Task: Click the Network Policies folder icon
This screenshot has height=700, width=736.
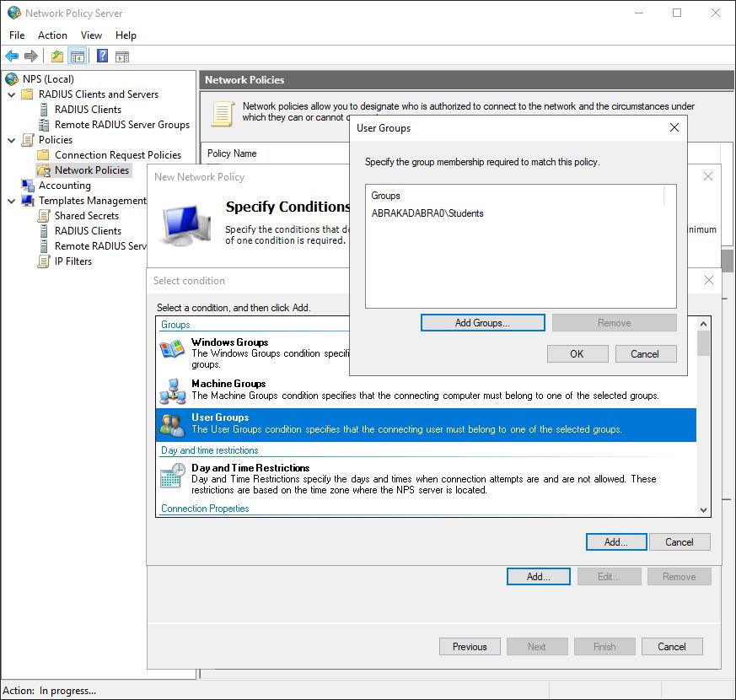Action: (44, 170)
